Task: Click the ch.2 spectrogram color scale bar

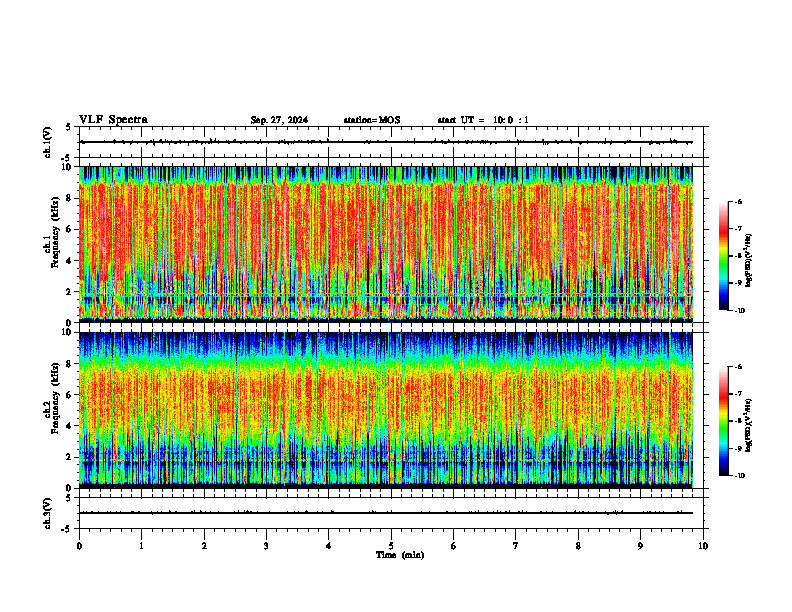Action: (x=724, y=421)
